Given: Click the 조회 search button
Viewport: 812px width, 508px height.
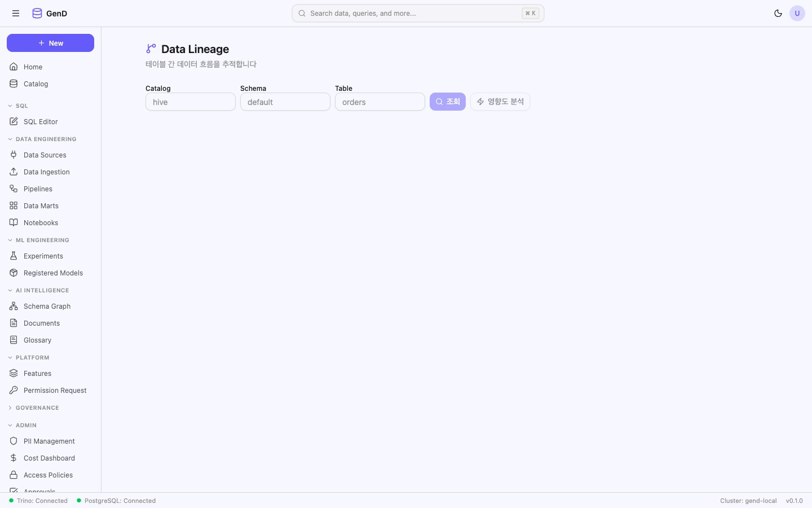Looking at the screenshot, I should click(x=447, y=102).
